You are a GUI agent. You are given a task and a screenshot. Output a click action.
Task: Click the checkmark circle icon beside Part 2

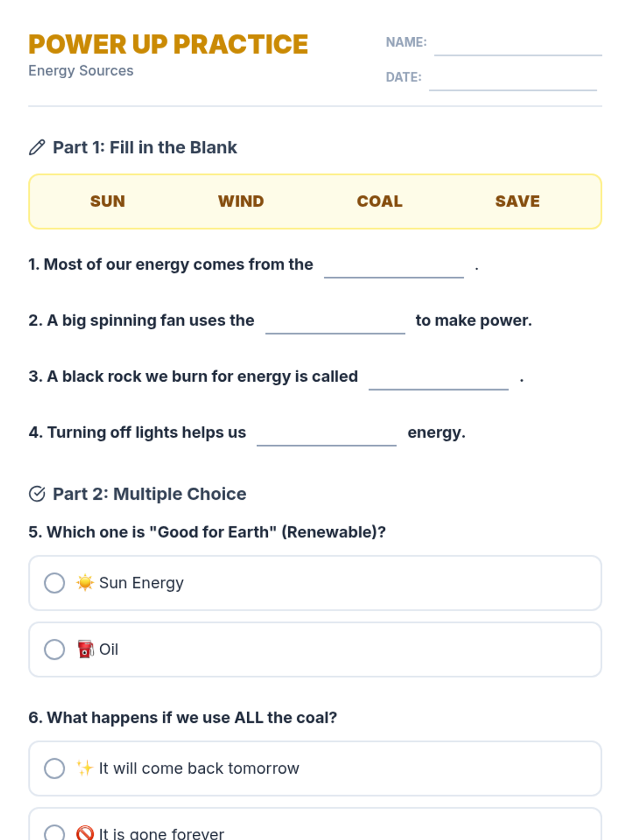(37, 494)
